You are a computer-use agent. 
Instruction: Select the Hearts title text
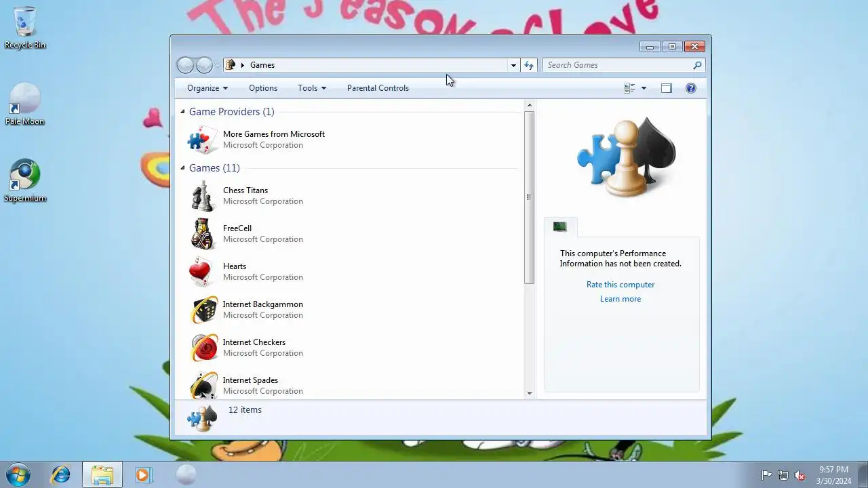(x=235, y=266)
